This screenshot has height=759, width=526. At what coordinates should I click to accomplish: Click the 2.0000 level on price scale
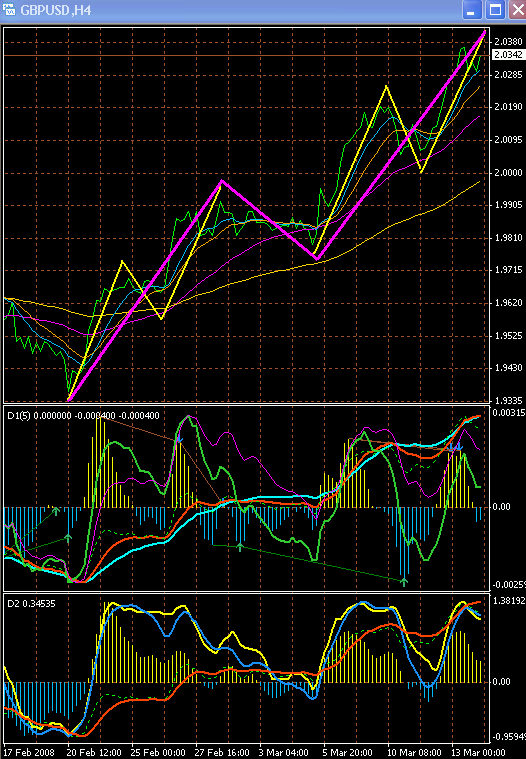pyautogui.click(x=509, y=173)
